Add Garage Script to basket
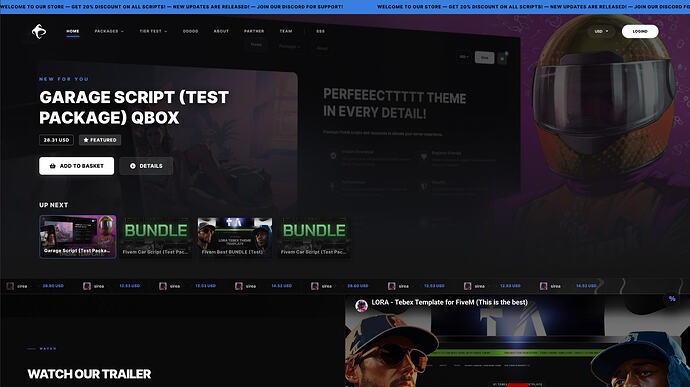This screenshot has height=387, width=690. click(x=77, y=166)
